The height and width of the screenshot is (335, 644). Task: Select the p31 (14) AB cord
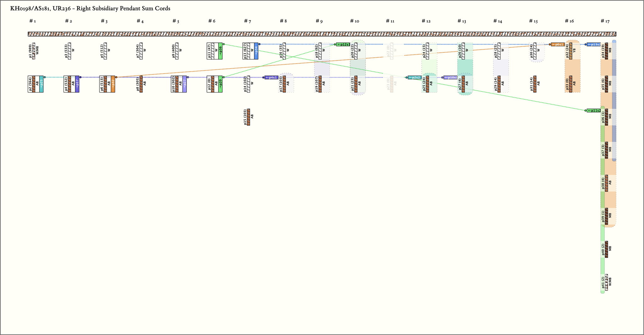point(535,84)
